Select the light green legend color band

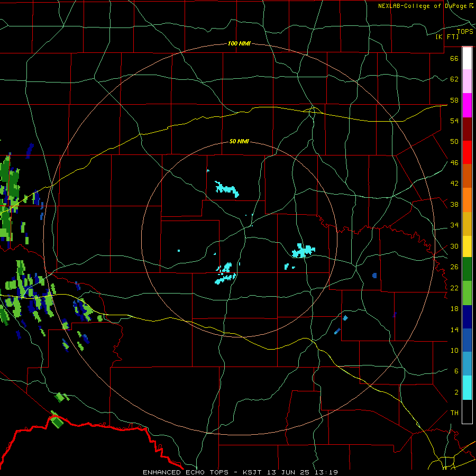pos(467,293)
